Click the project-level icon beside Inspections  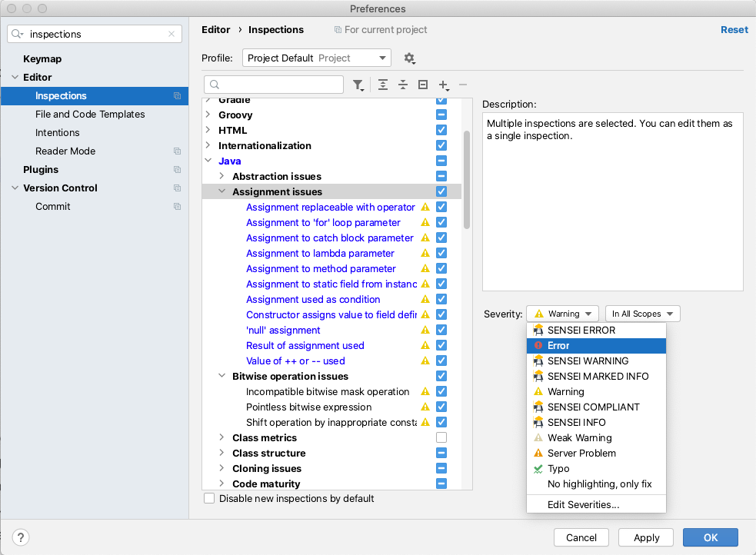coord(178,96)
